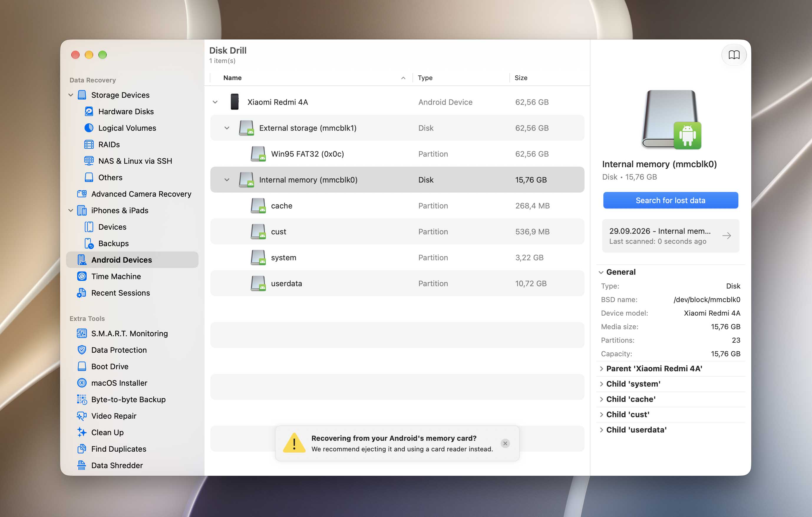Collapse Storage Devices sidebar group
This screenshot has width=812, height=517.
[x=71, y=95]
